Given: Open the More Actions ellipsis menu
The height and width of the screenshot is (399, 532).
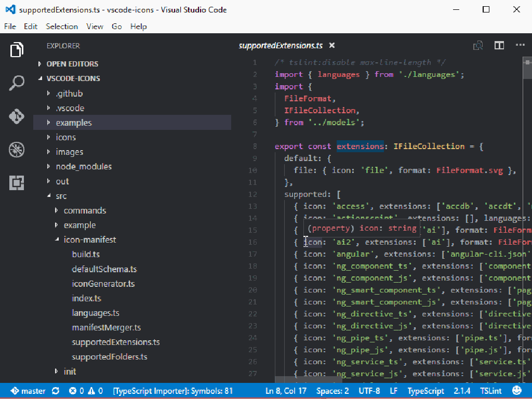Looking at the screenshot, I should point(520,46).
